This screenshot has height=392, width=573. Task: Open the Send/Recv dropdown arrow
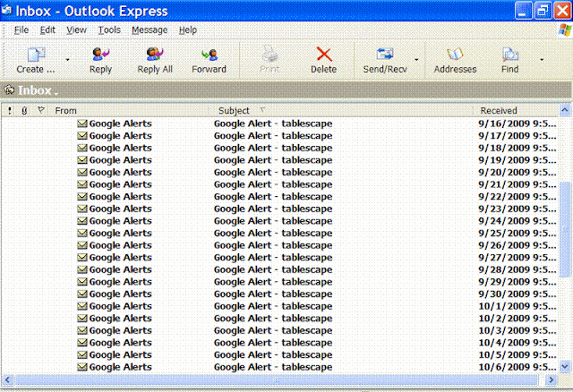coord(416,60)
